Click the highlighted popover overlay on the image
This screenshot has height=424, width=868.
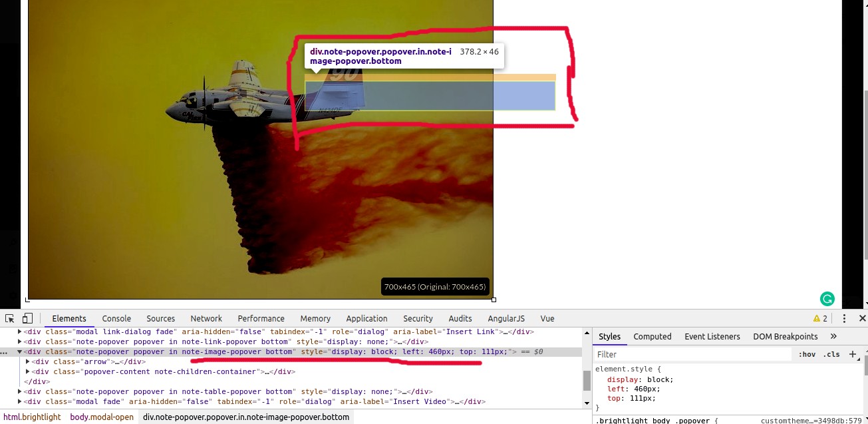pyautogui.click(x=430, y=95)
